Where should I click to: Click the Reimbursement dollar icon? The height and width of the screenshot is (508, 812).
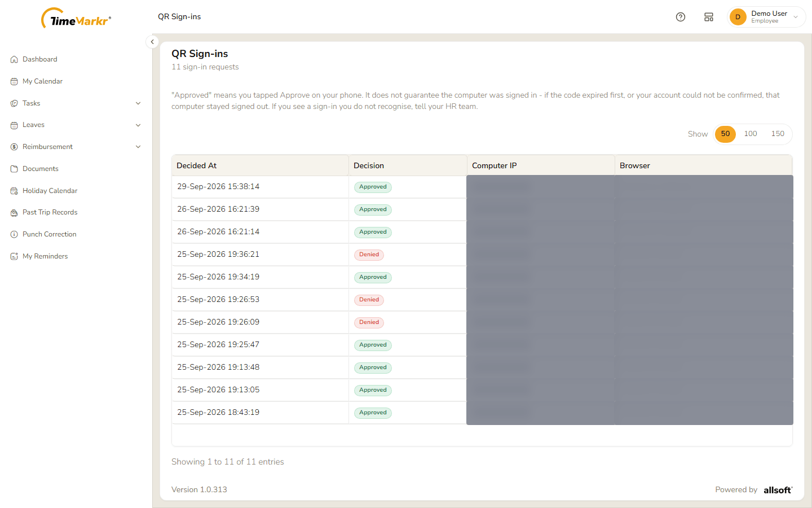coord(14,147)
